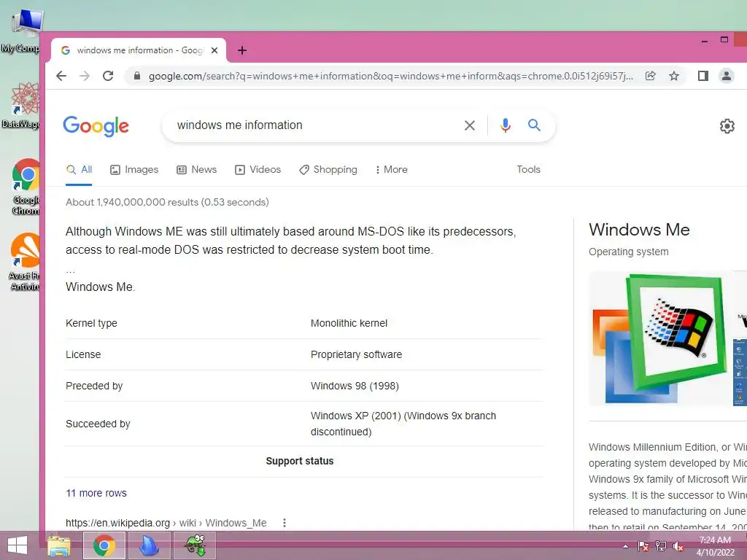Click the green chameleon taskbar icon

pos(195,545)
